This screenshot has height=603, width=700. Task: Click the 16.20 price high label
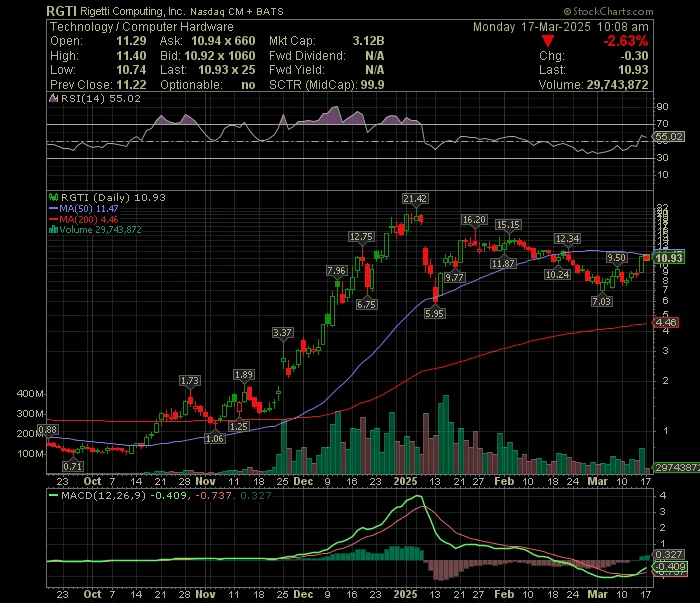(x=474, y=220)
